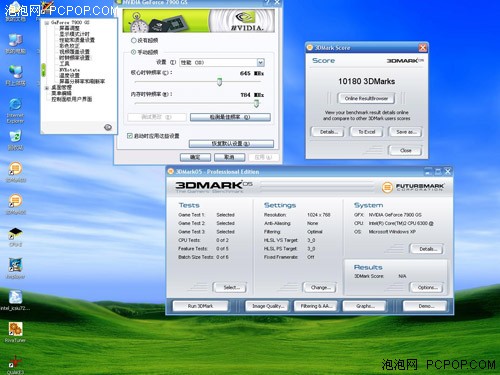Click the 1024 x 768 resolution value
Image resolution: width=500 pixels, height=375 pixels.
pyautogui.click(x=319, y=215)
